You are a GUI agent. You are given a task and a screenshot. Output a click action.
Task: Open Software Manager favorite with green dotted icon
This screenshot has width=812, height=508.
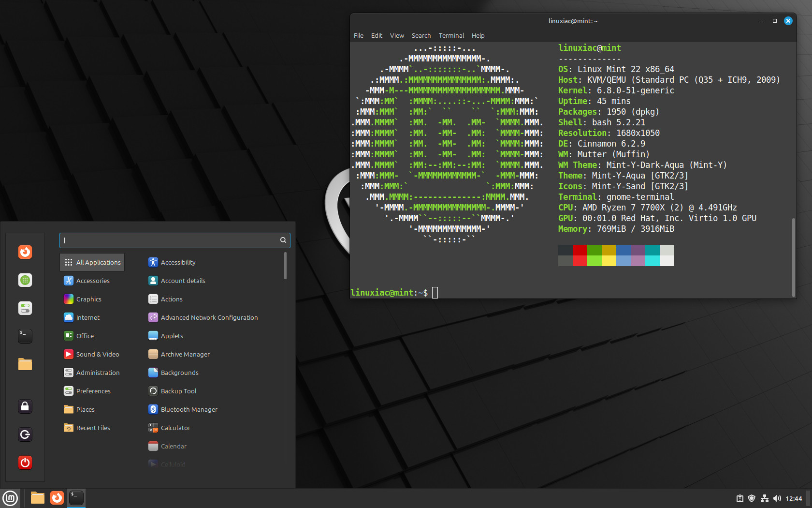click(25, 280)
